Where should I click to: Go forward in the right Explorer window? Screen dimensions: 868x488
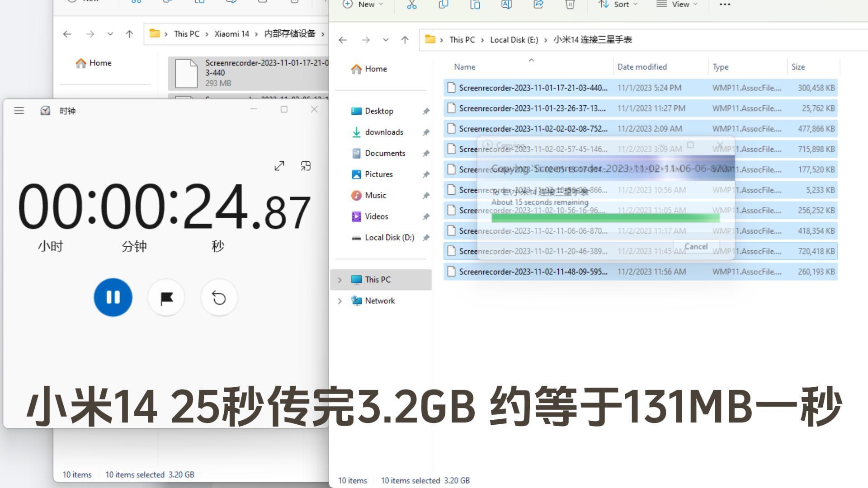tap(365, 40)
